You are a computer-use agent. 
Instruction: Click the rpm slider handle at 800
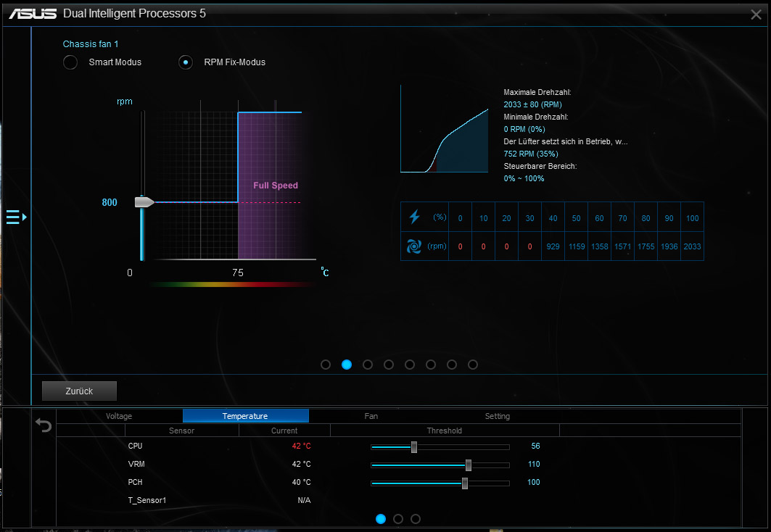[144, 202]
